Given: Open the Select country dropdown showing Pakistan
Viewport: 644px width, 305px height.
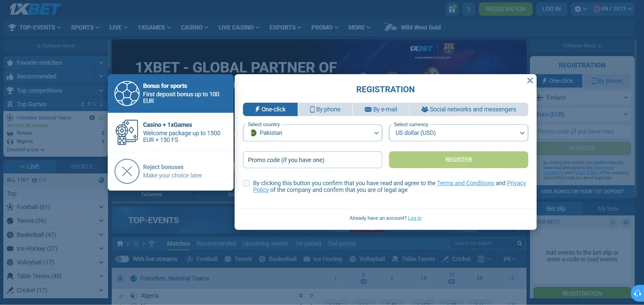Looking at the screenshot, I should tap(312, 133).
